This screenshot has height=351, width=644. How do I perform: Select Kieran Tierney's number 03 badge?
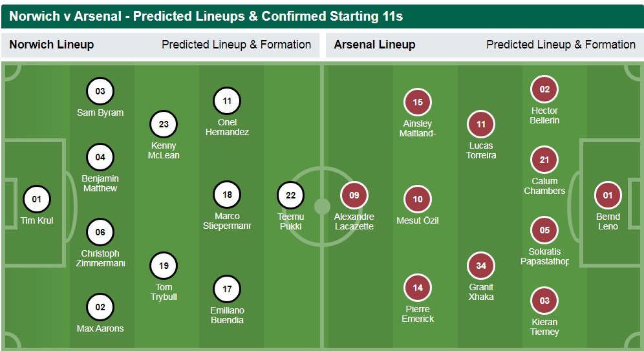pos(544,301)
